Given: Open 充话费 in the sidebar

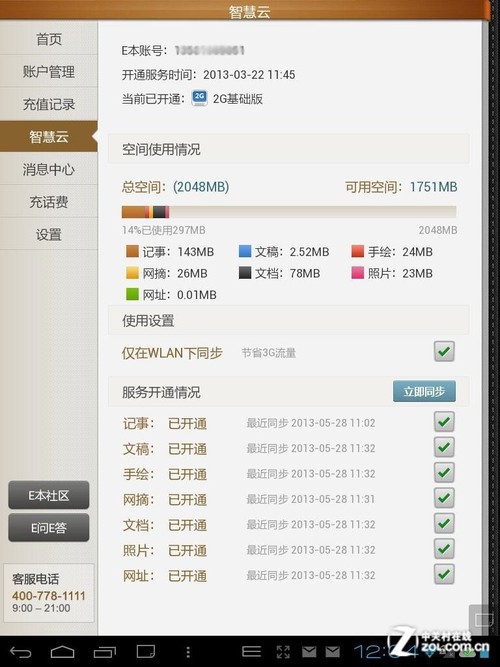Looking at the screenshot, I should [x=49, y=202].
